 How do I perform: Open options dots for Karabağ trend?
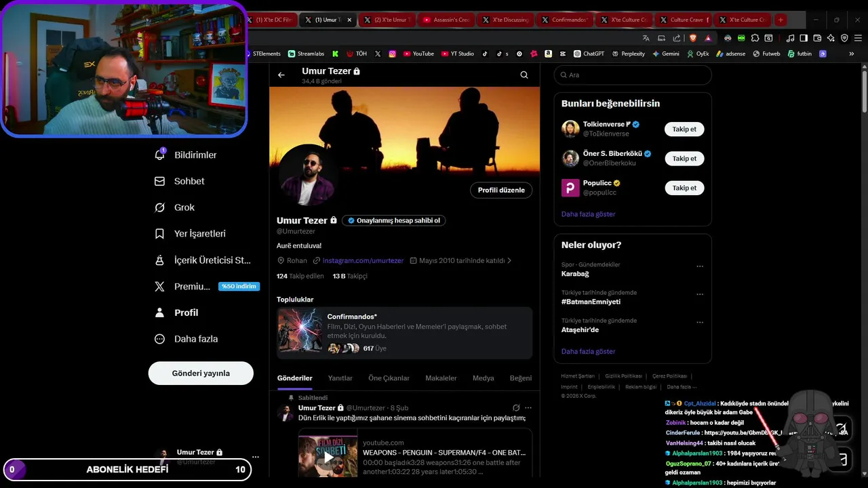pos(700,266)
